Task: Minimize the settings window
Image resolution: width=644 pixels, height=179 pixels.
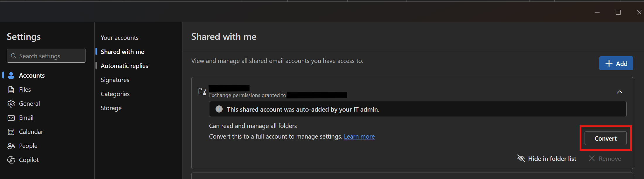Action: (x=597, y=12)
